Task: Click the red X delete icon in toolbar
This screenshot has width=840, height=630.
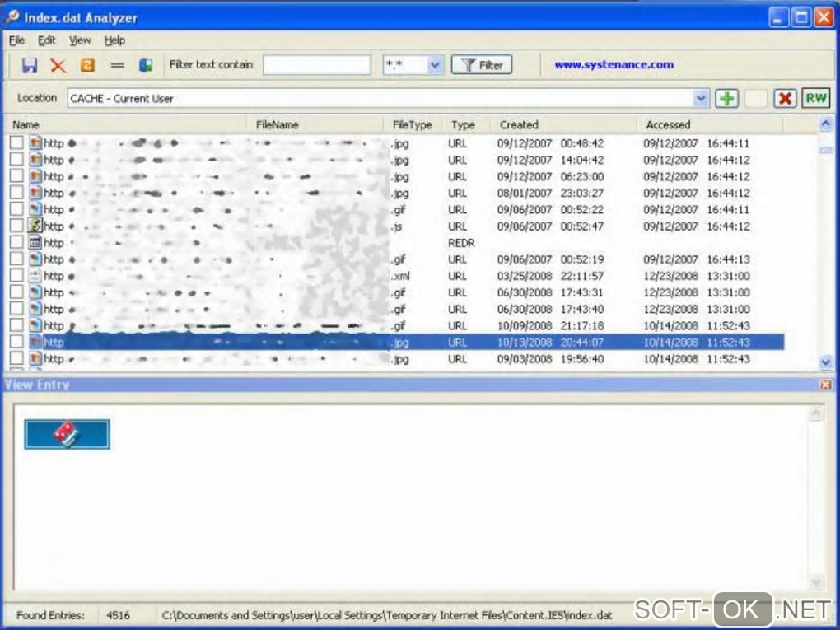Action: (58, 65)
